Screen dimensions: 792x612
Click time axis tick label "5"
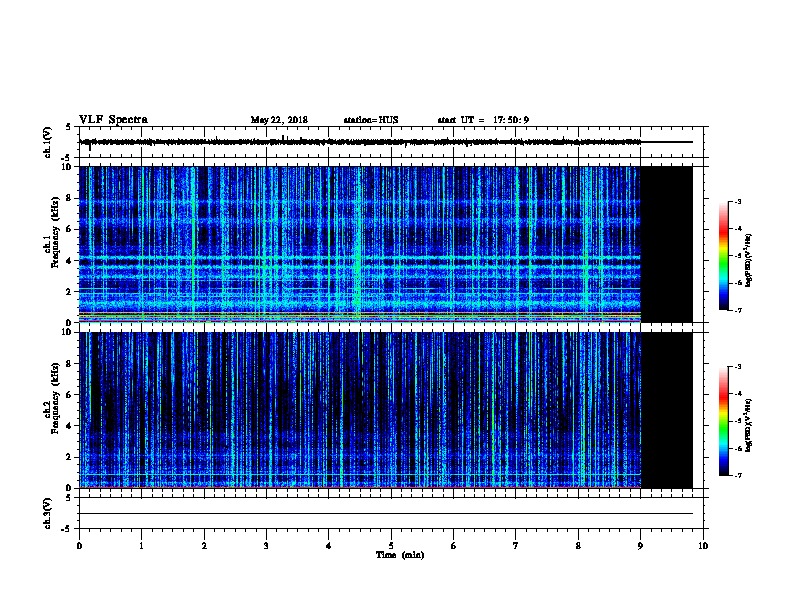pyautogui.click(x=391, y=546)
